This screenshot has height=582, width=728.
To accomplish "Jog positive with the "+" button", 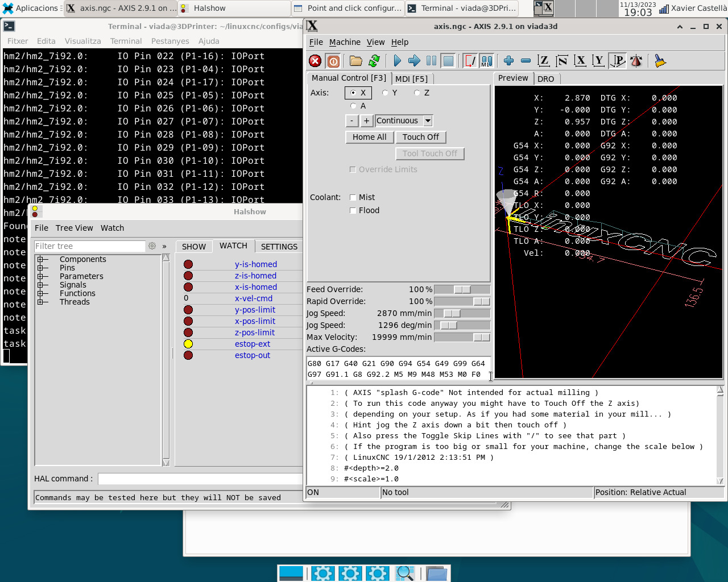I will pyautogui.click(x=366, y=120).
